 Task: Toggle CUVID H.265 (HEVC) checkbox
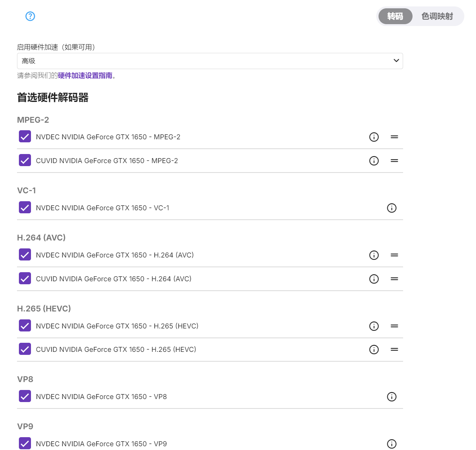coord(25,349)
